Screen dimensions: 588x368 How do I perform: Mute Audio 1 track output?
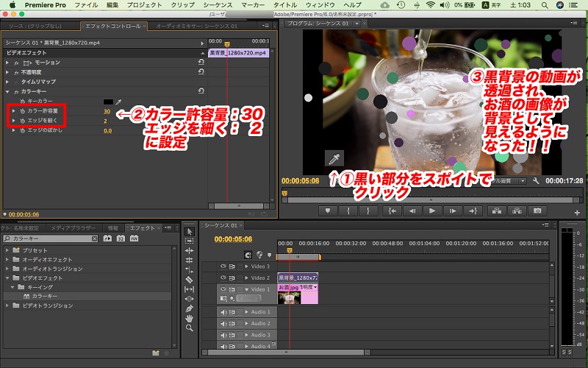(223, 312)
